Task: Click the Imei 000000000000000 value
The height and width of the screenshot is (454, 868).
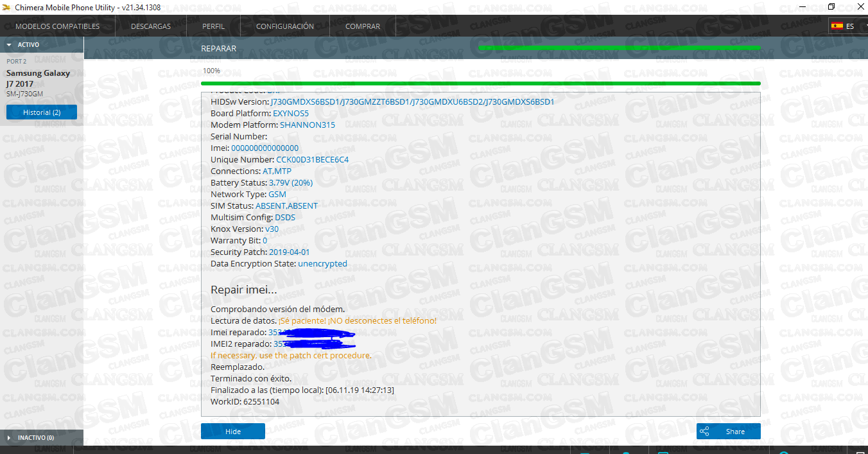Action: pyautogui.click(x=265, y=148)
